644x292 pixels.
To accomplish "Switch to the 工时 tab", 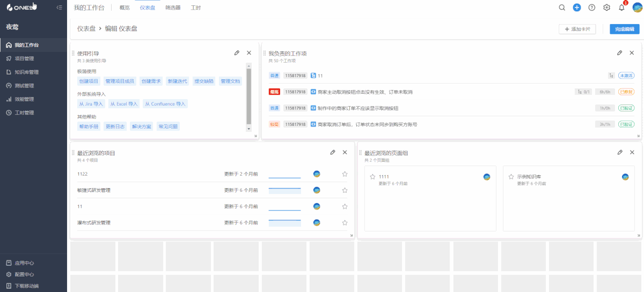I will coord(196,8).
